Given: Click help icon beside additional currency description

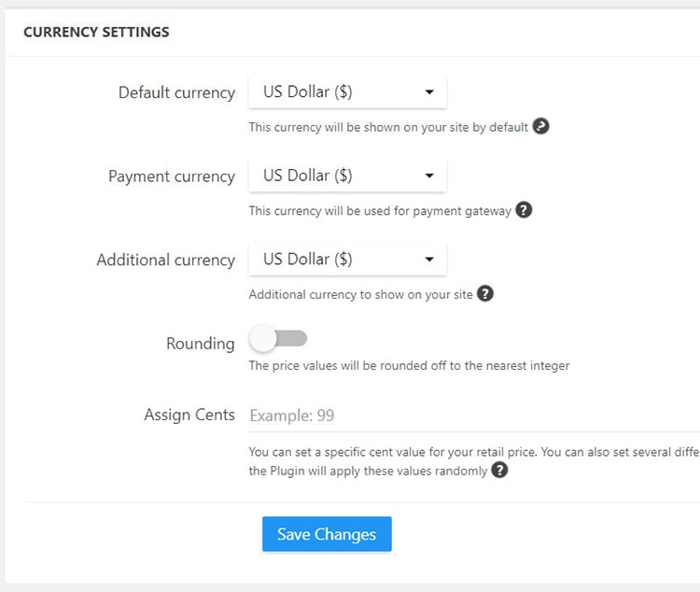Looking at the screenshot, I should tap(485, 293).
